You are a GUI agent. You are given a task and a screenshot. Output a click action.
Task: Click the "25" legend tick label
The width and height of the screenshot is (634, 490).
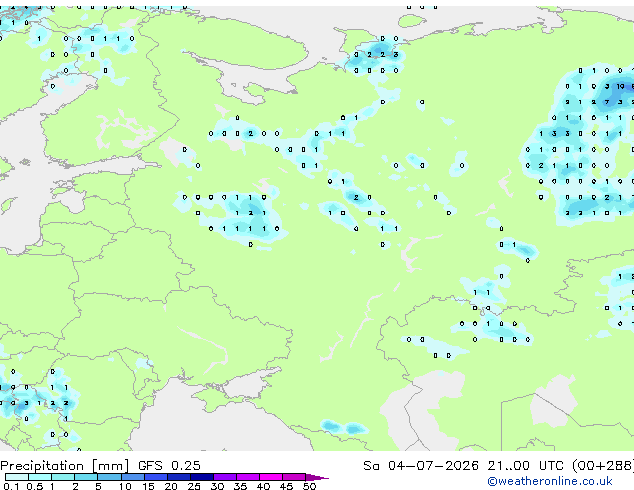tap(194, 486)
